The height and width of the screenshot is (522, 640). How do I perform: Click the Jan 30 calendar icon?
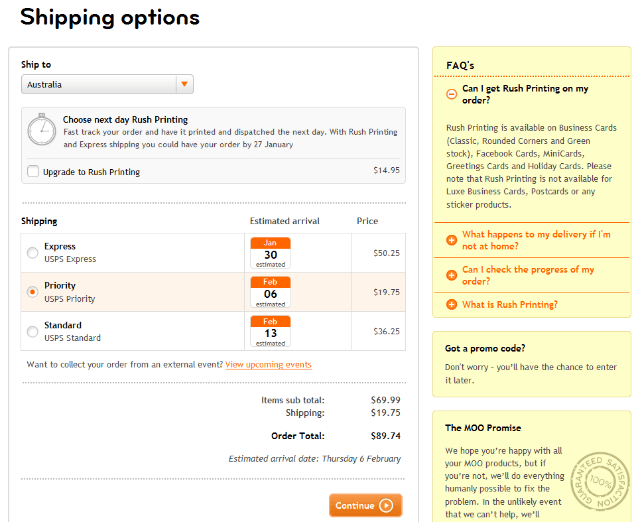[270, 254]
